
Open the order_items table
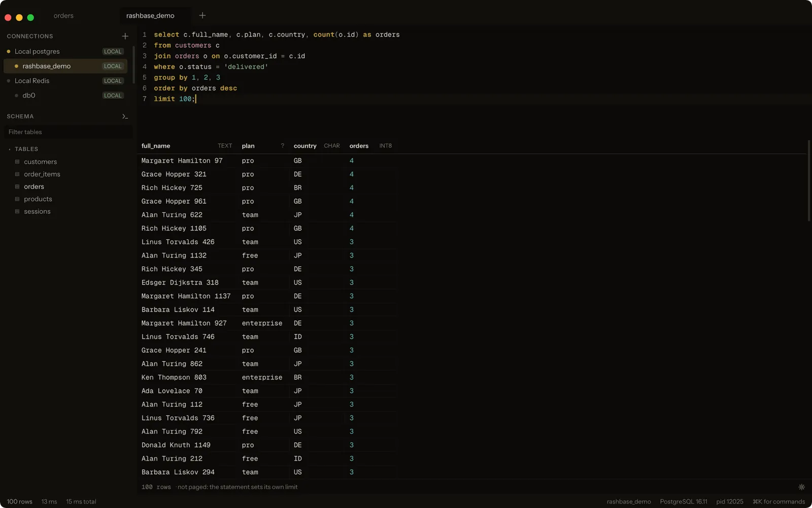click(x=42, y=174)
